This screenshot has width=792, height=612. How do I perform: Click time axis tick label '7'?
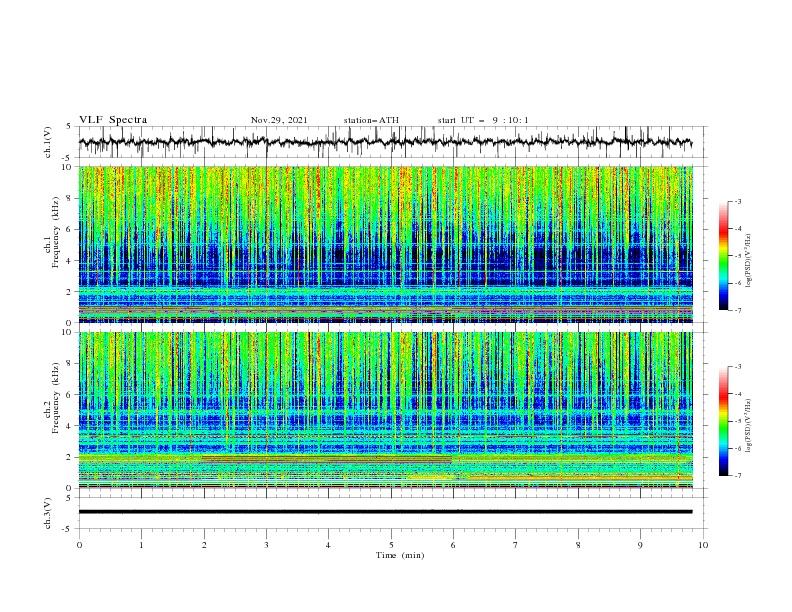[x=516, y=545]
